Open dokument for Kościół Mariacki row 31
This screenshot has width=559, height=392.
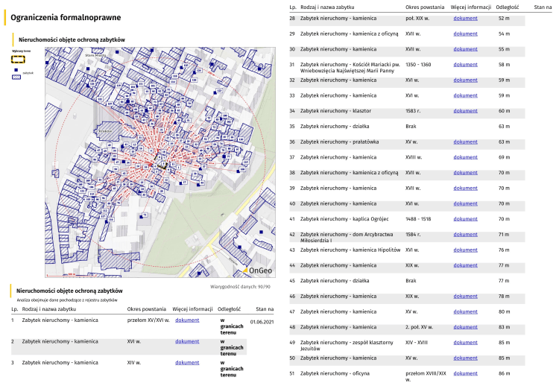click(x=465, y=65)
